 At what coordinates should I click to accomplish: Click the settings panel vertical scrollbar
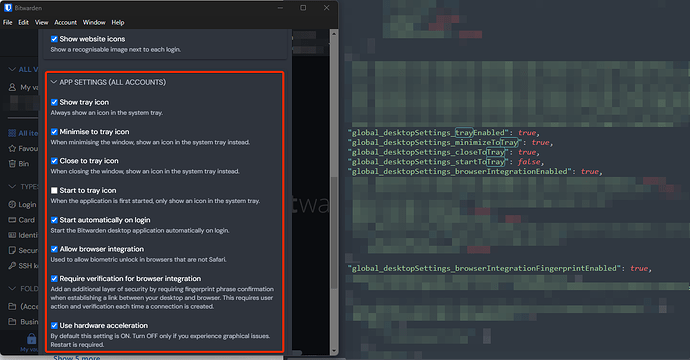tap(334, 192)
